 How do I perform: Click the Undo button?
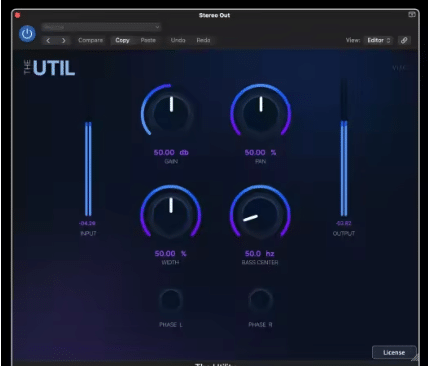point(178,40)
